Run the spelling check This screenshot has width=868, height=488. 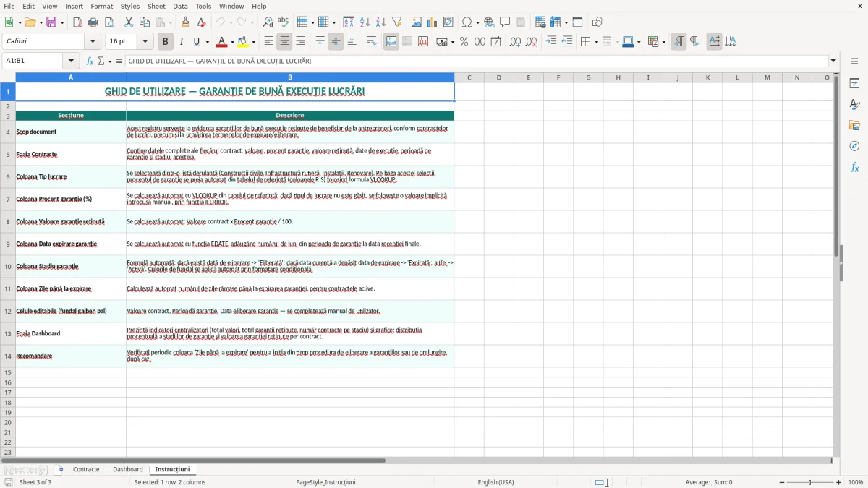(x=283, y=22)
